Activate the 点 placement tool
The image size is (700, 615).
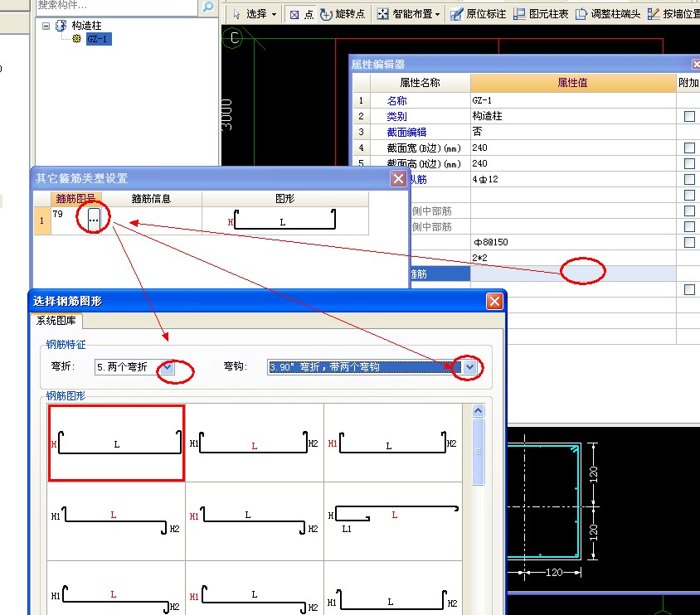pyautogui.click(x=302, y=14)
